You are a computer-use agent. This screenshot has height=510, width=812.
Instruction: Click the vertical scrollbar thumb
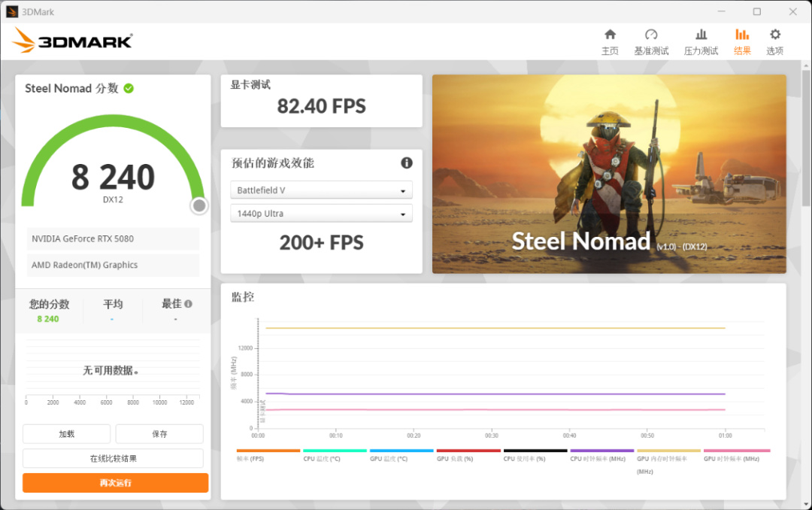pos(806,138)
